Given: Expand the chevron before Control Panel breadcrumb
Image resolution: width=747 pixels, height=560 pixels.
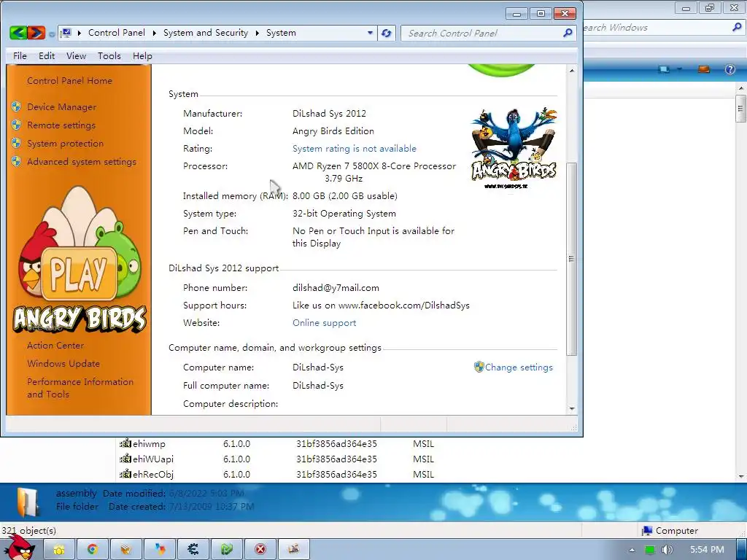Looking at the screenshot, I should point(79,33).
